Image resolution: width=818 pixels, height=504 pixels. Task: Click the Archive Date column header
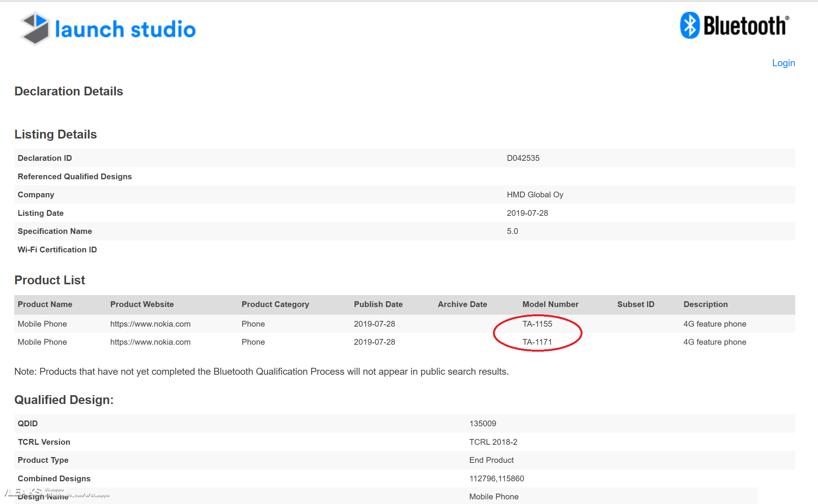[462, 304]
